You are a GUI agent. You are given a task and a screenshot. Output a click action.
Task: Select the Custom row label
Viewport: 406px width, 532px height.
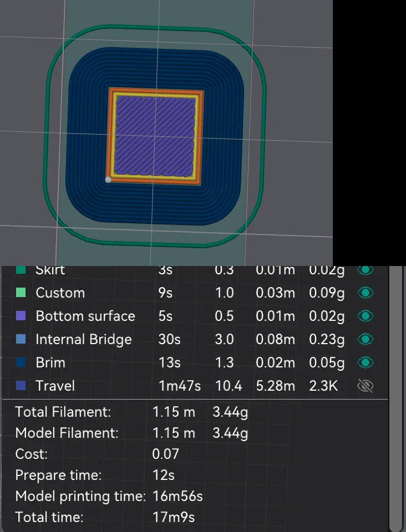pyautogui.click(x=60, y=293)
